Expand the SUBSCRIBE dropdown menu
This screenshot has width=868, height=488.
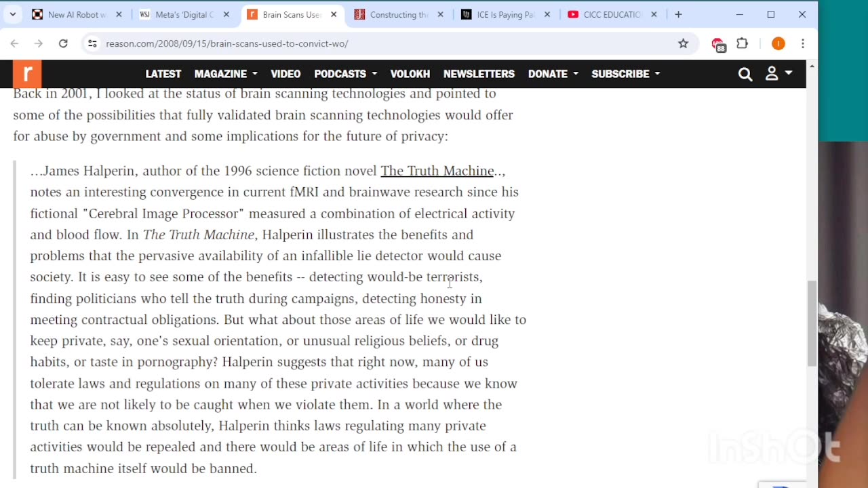626,74
